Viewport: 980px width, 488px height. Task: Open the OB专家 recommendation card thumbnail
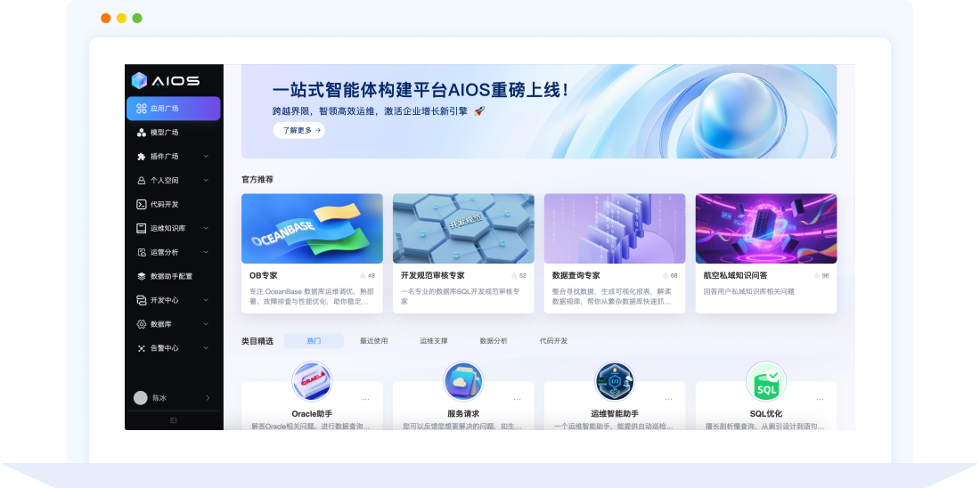[312, 229]
